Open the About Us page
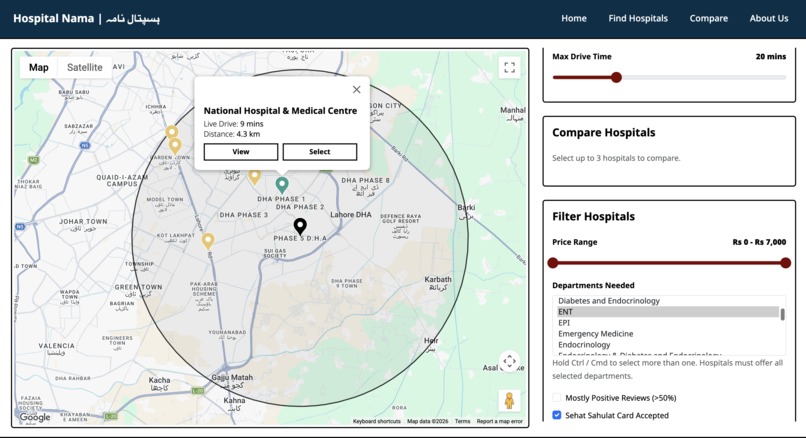Image resolution: width=806 pixels, height=438 pixels. [x=768, y=19]
